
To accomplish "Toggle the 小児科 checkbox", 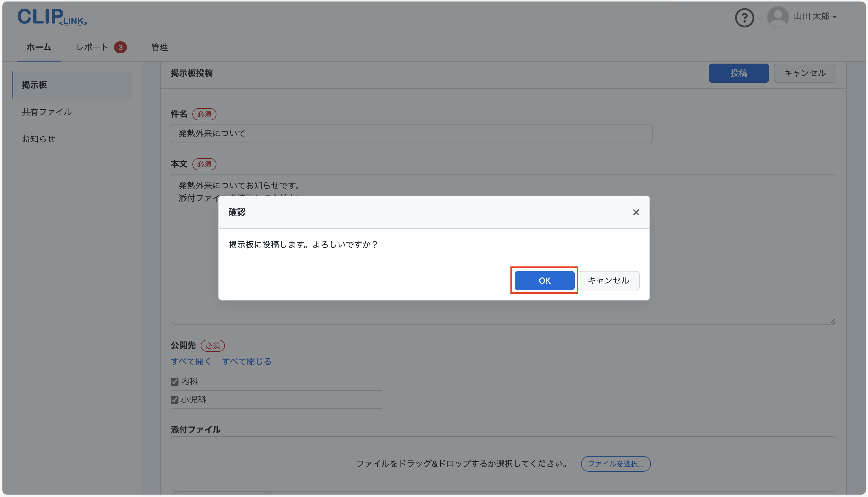I will click(175, 400).
